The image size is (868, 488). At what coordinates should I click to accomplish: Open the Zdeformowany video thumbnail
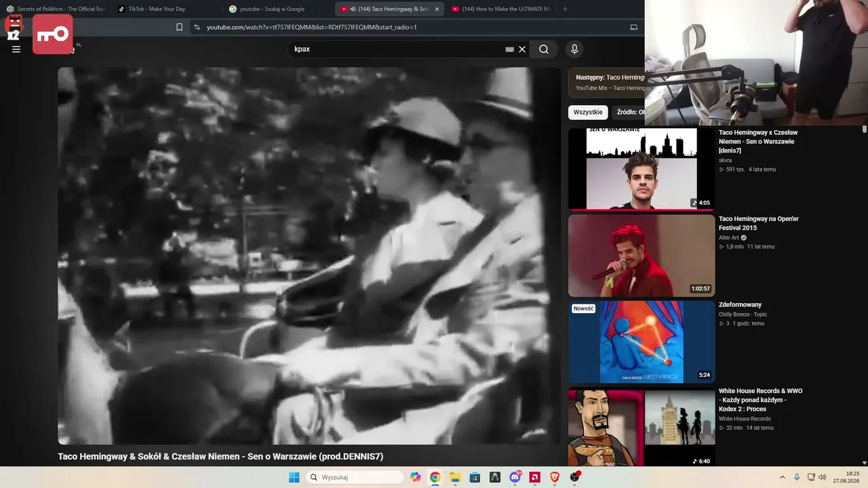642,342
